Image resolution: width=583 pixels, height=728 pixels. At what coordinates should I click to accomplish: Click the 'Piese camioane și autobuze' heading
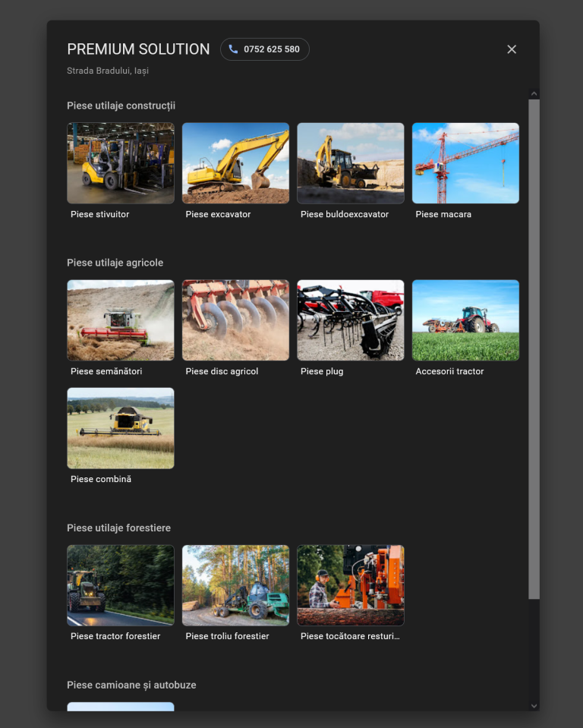tap(131, 685)
